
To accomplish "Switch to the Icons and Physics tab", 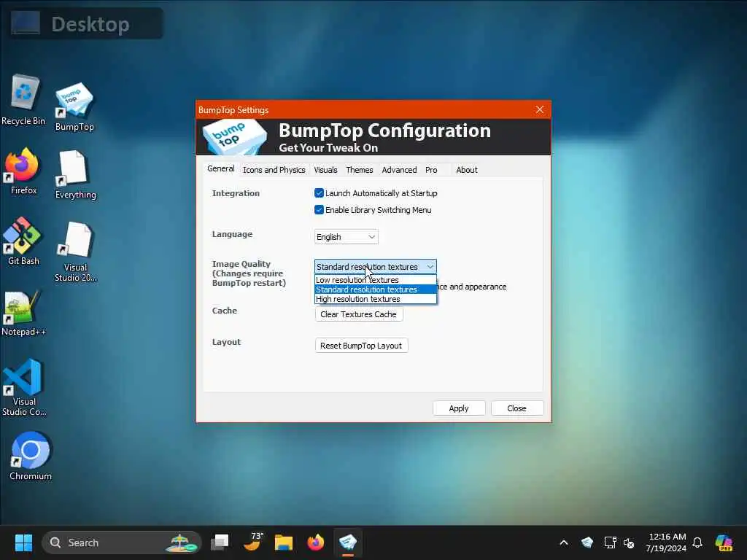I will pos(274,169).
